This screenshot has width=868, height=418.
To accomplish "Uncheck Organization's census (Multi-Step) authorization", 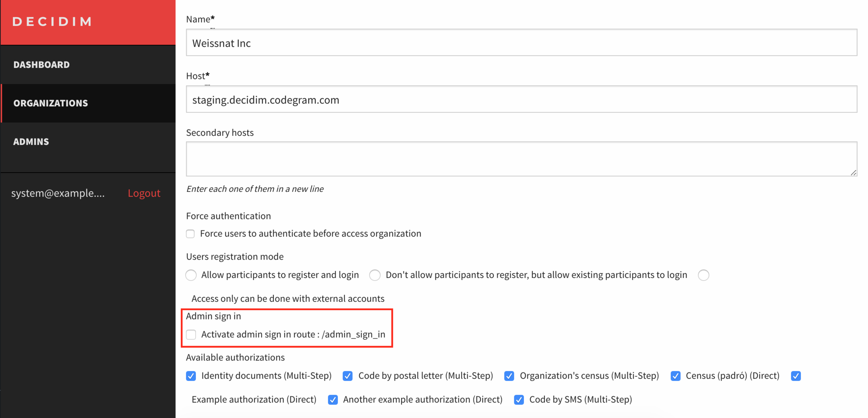I will coord(509,376).
